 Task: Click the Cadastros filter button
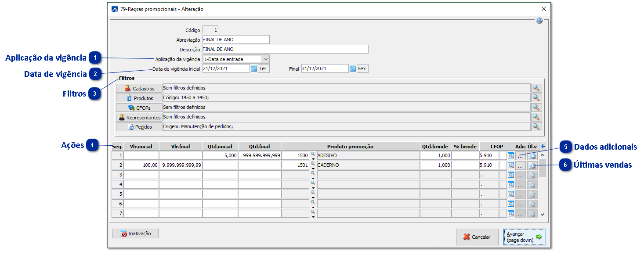coord(139,88)
